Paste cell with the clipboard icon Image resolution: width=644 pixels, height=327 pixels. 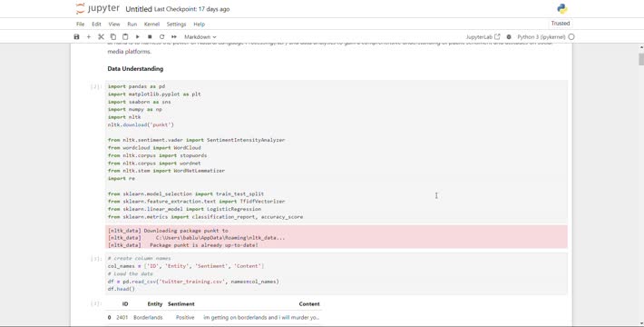(x=125, y=36)
